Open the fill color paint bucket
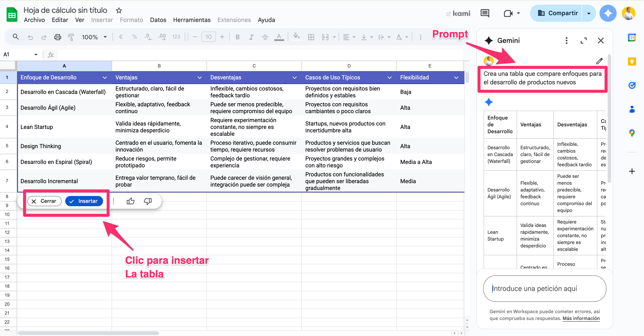The height and width of the screenshot is (336, 644). [296, 37]
